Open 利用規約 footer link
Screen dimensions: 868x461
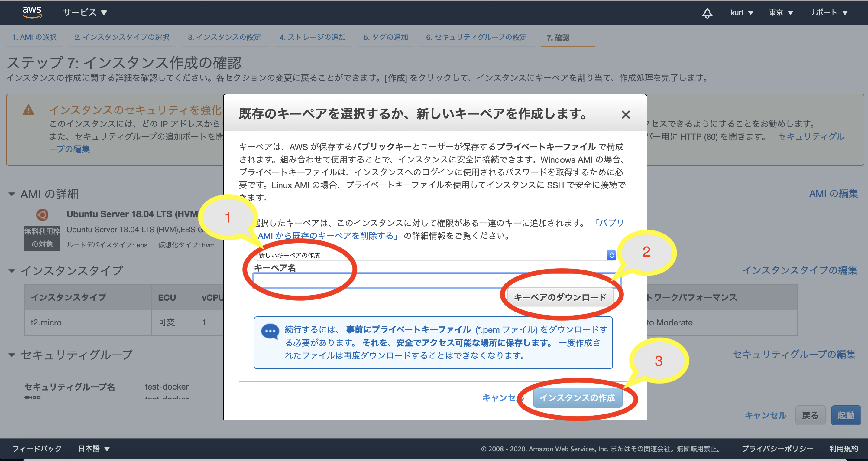click(x=844, y=449)
